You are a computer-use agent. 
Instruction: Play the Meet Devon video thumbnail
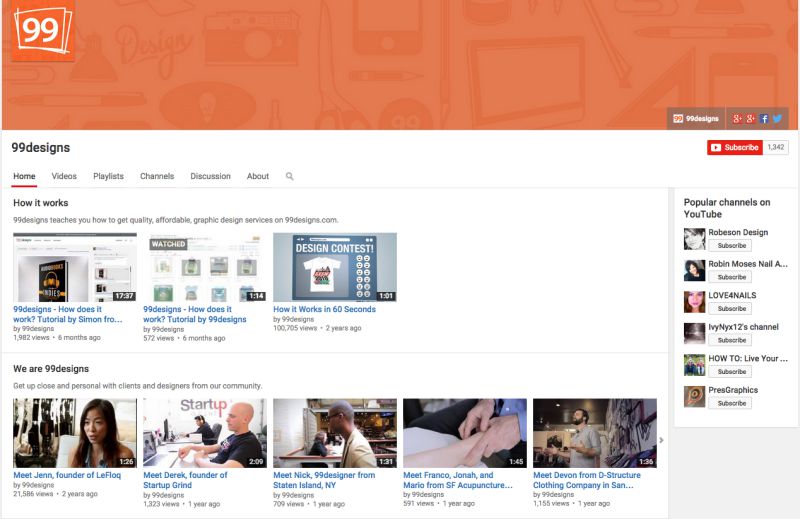tap(595, 433)
